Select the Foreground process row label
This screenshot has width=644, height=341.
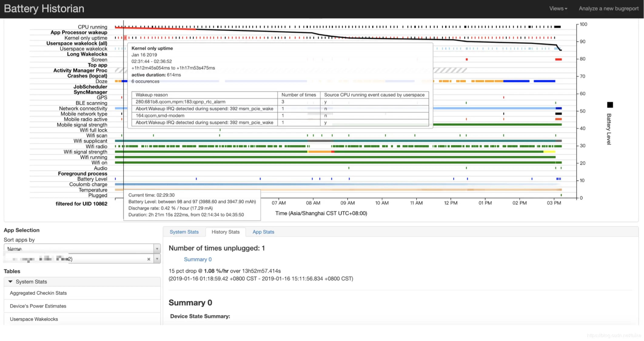pyautogui.click(x=82, y=174)
